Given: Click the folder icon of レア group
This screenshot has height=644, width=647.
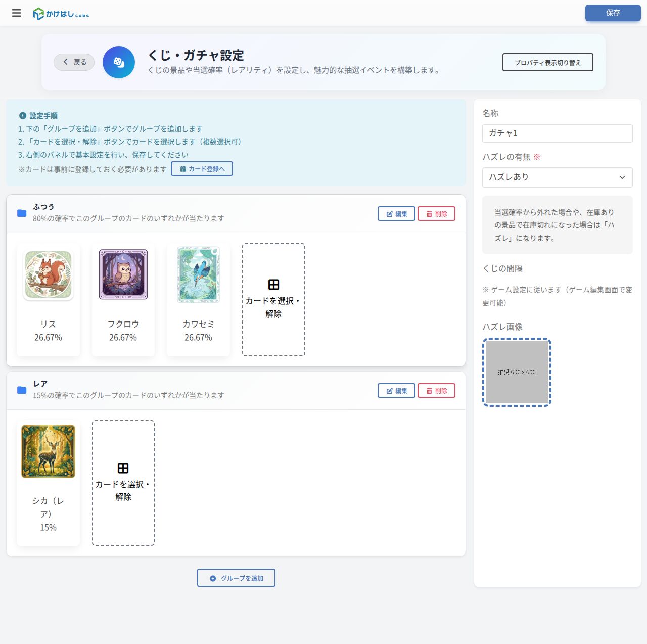Looking at the screenshot, I should 22,390.
